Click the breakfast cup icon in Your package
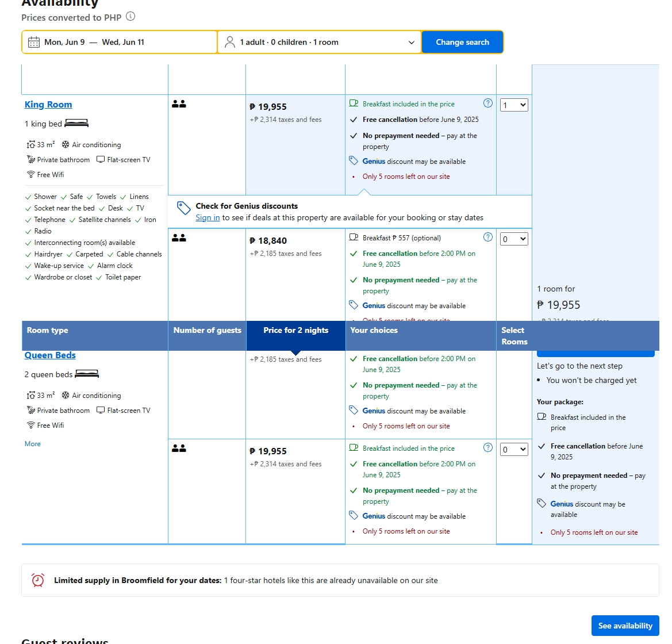Viewport: 672px width, 644px height. tap(542, 417)
